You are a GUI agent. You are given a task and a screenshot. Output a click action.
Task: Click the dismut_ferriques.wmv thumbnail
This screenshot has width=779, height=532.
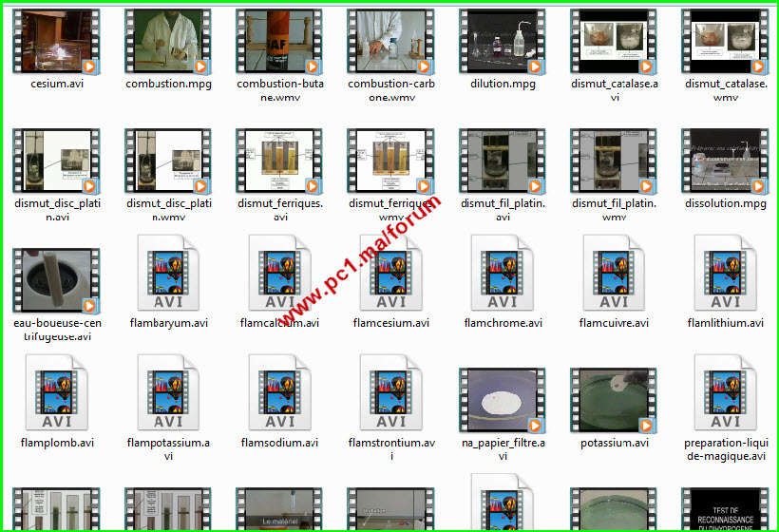click(390, 161)
